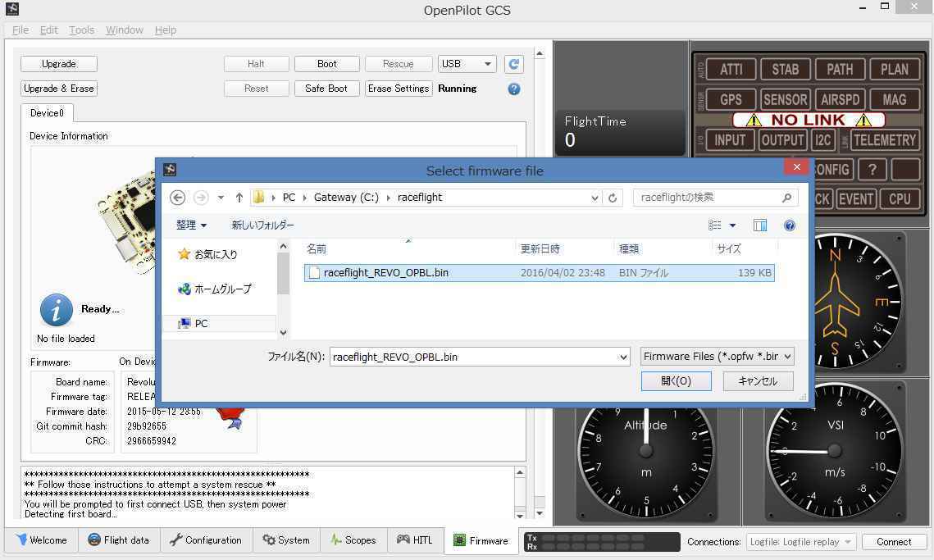Click the magnifier icon in the raceflight search box
The image size is (934, 560).
coord(786,198)
